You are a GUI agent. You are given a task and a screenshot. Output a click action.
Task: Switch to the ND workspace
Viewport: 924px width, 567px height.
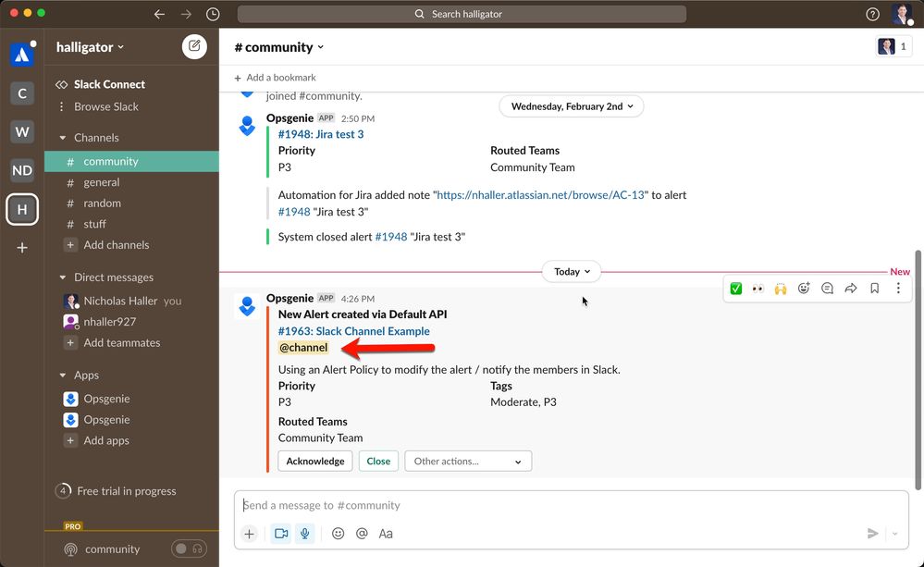[22, 170]
